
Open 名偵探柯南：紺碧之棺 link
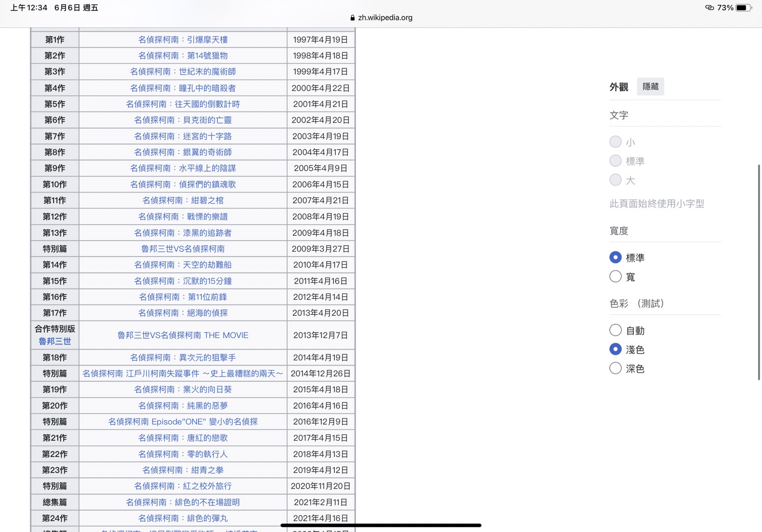(x=183, y=200)
